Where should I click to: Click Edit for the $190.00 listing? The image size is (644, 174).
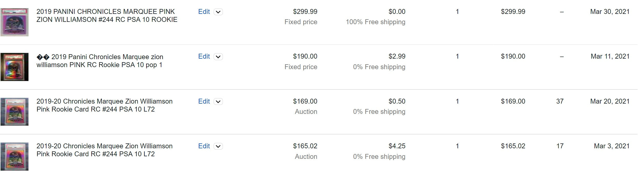[x=204, y=56]
